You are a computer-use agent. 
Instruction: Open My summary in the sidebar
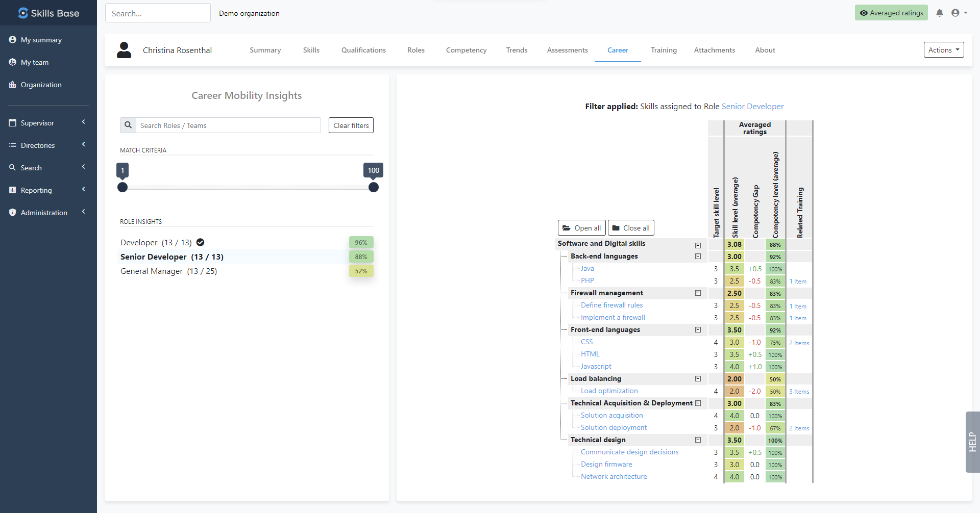(41, 40)
